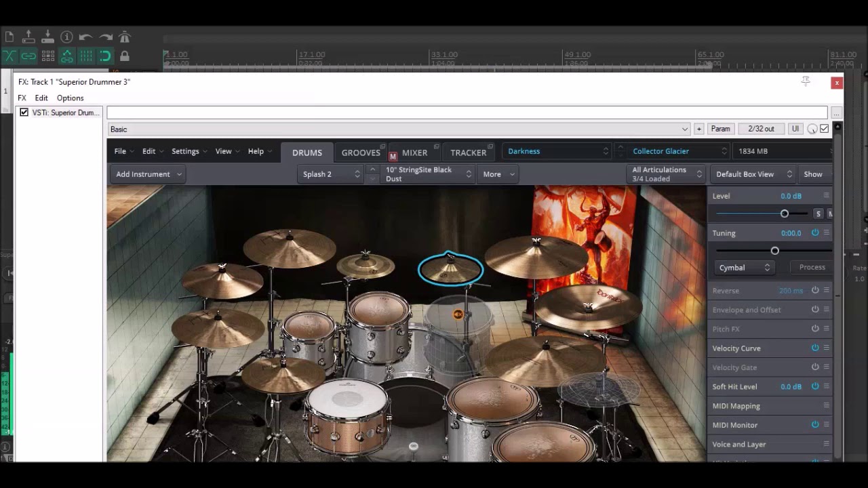Open Default Box View dropdown
Image resolution: width=868 pixels, height=488 pixels.
(754, 174)
